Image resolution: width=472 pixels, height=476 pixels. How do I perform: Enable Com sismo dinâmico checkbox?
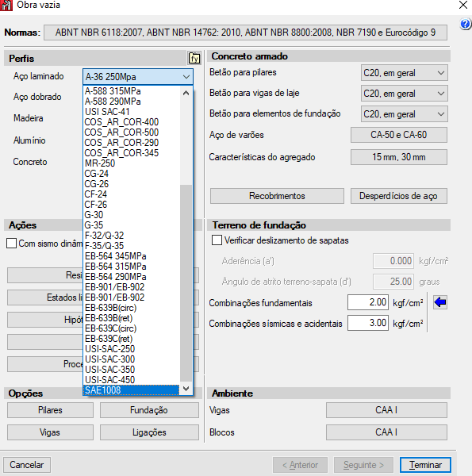tap(12, 244)
